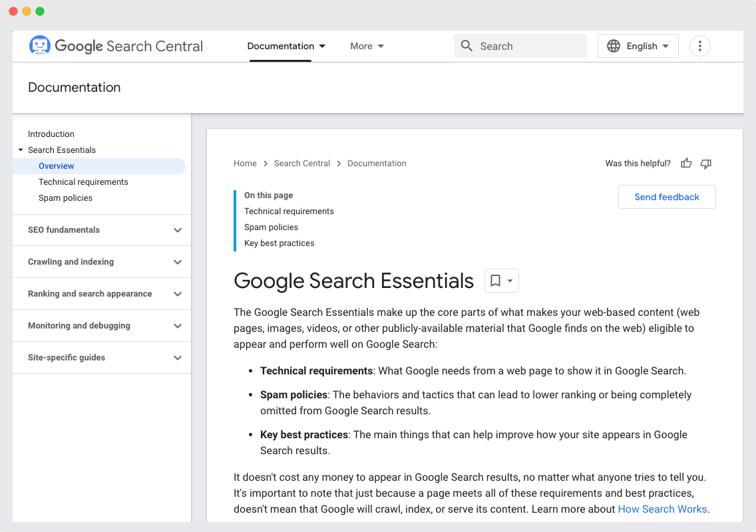Click into the Search input field
This screenshot has height=532, width=756.
520,46
